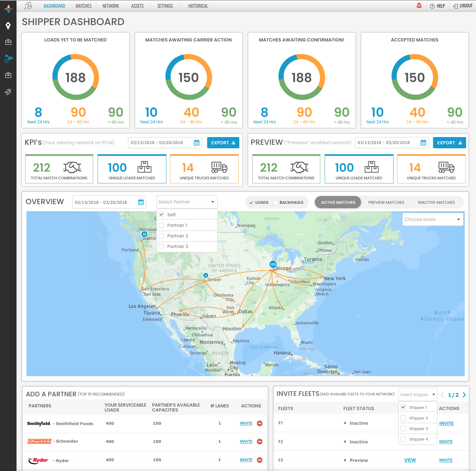Enable the Backhauls checkbox
476x471 pixels.
tap(275, 202)
